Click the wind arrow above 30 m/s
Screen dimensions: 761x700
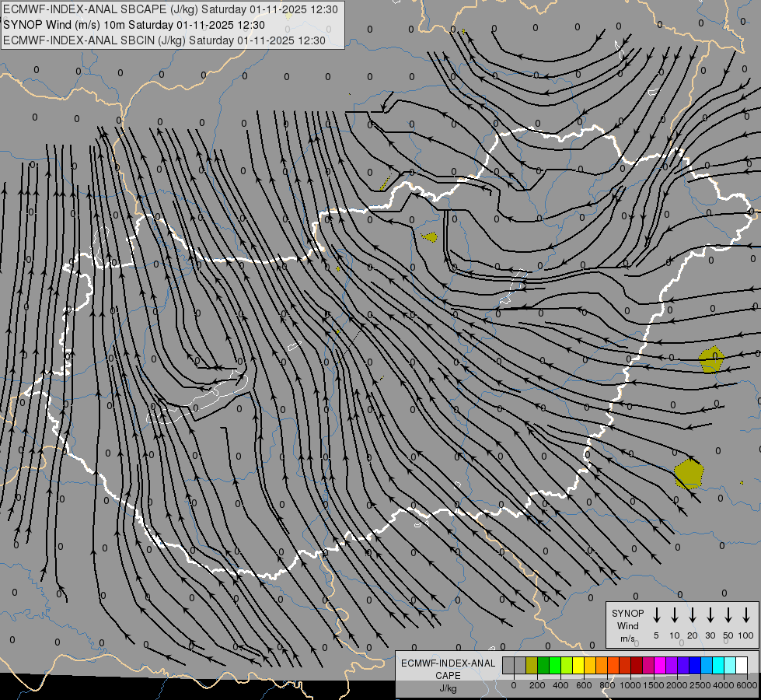pos(710,614)
